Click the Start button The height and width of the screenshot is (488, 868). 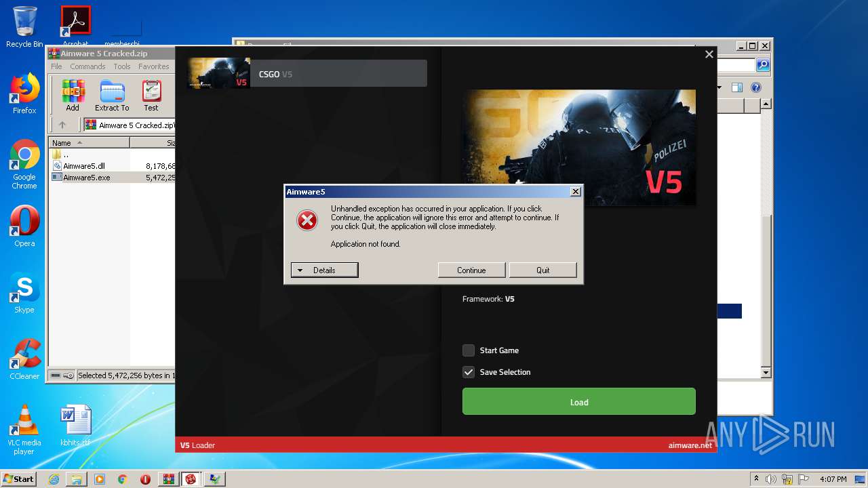pos(18,479)
